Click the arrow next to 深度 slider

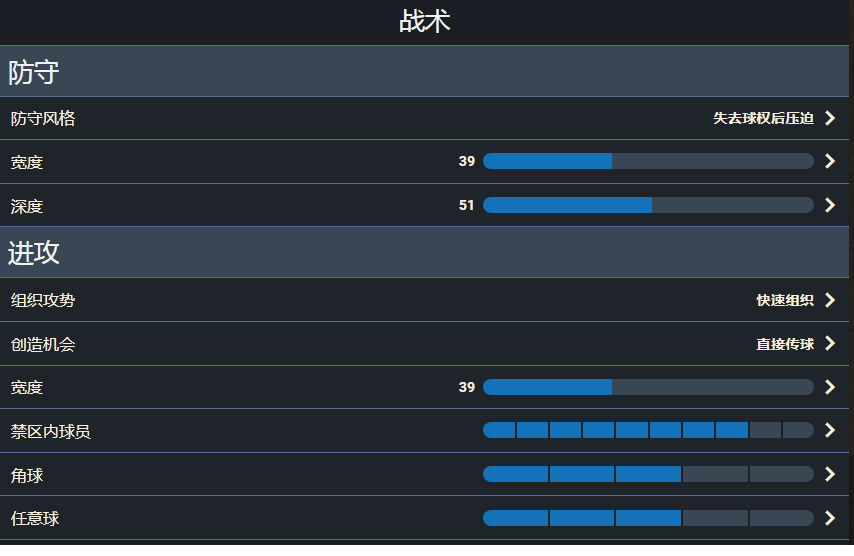(830, 205)
